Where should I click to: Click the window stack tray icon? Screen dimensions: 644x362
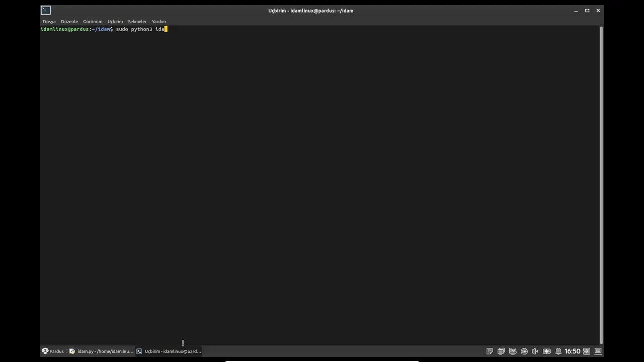501,351
